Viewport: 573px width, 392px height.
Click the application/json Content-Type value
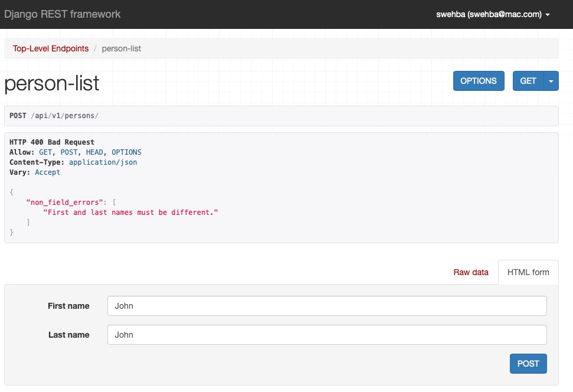point(103,162)
